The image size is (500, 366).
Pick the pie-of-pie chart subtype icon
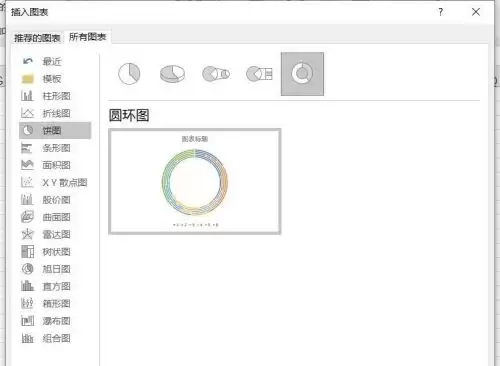(x=216, y=74)
